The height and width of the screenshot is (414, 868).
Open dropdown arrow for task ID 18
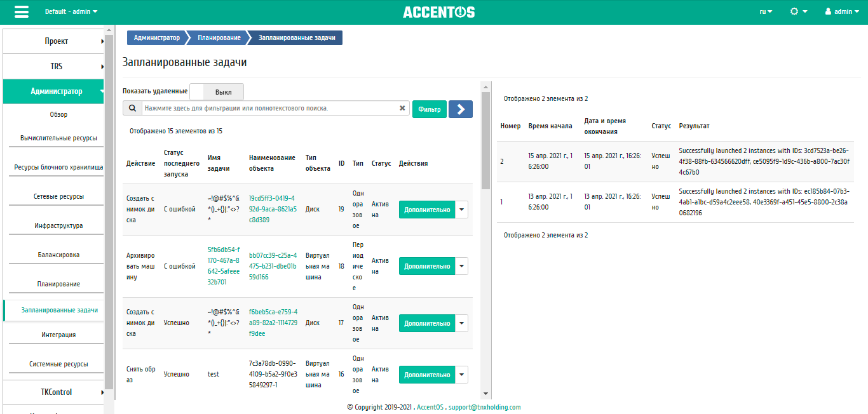point(462,266)
